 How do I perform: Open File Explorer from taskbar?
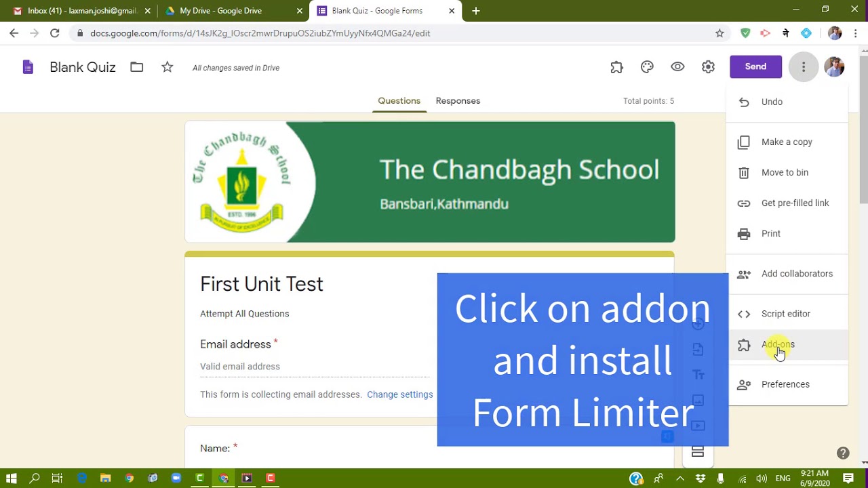pos(105,478)
